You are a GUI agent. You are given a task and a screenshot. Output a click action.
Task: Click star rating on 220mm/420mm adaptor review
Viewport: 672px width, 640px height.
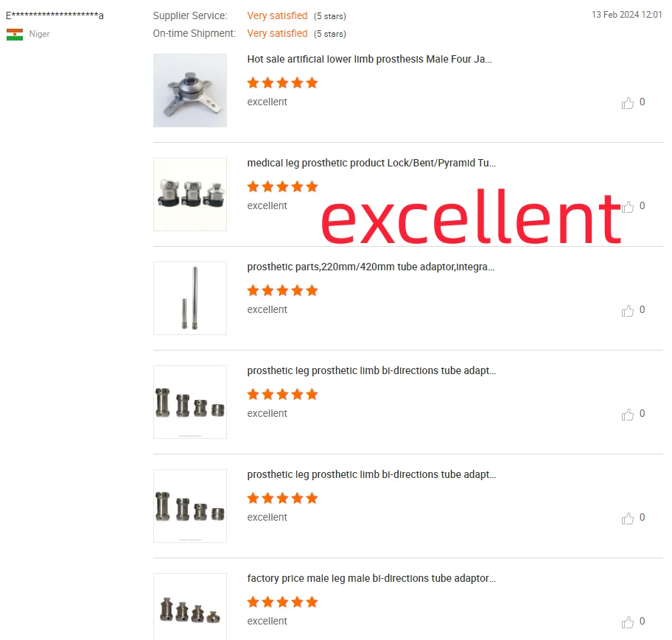coord(282,290)
